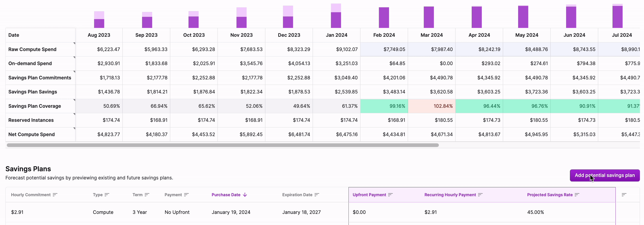Click the 90.91% coverage cell
This screenshot has width=644, height=225.
[x=574, y=106]
